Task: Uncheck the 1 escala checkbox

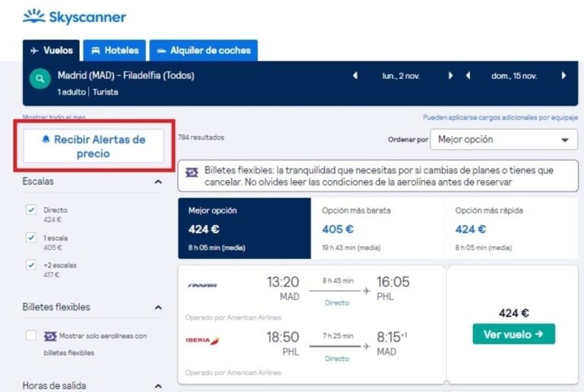Action: (31, 238)
